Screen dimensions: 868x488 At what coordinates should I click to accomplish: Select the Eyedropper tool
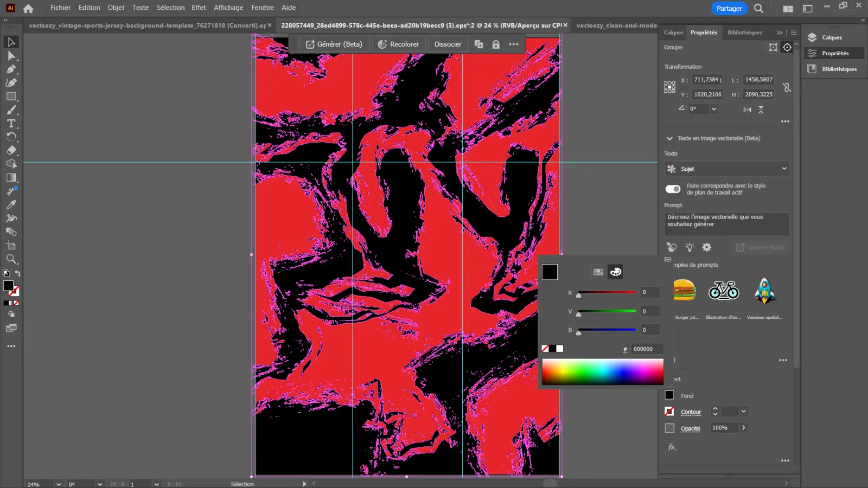(x=11, y=205)
